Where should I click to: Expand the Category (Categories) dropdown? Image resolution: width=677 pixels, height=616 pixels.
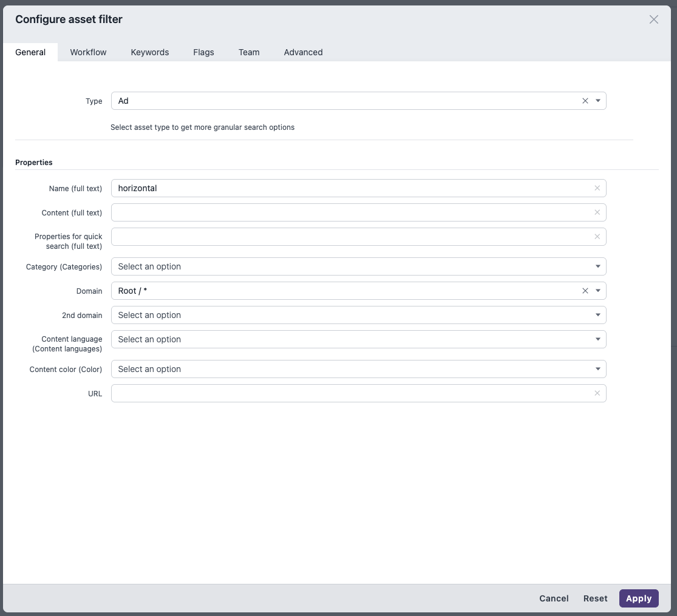598,266
